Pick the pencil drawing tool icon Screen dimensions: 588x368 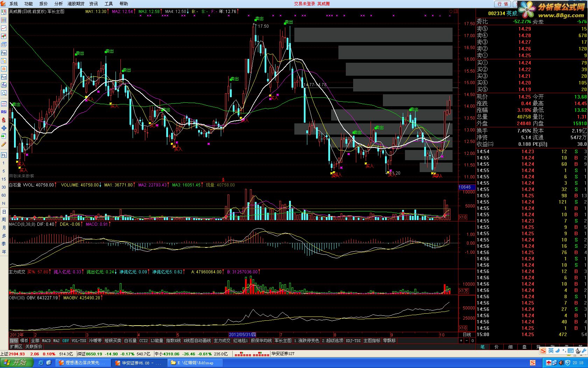pos(4,144)
